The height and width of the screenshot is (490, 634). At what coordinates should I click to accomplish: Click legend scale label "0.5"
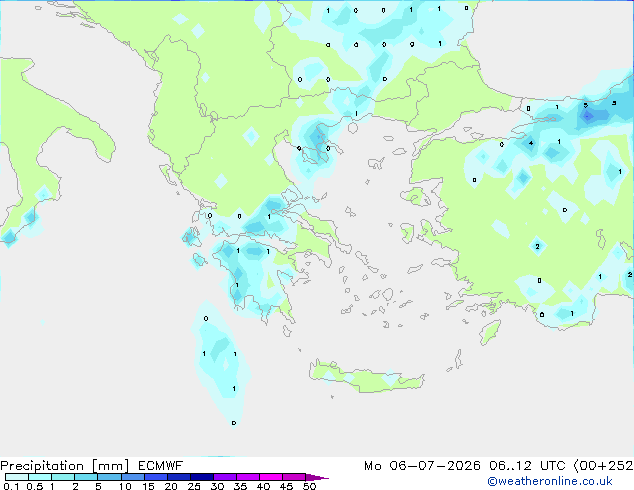(35, 486)
